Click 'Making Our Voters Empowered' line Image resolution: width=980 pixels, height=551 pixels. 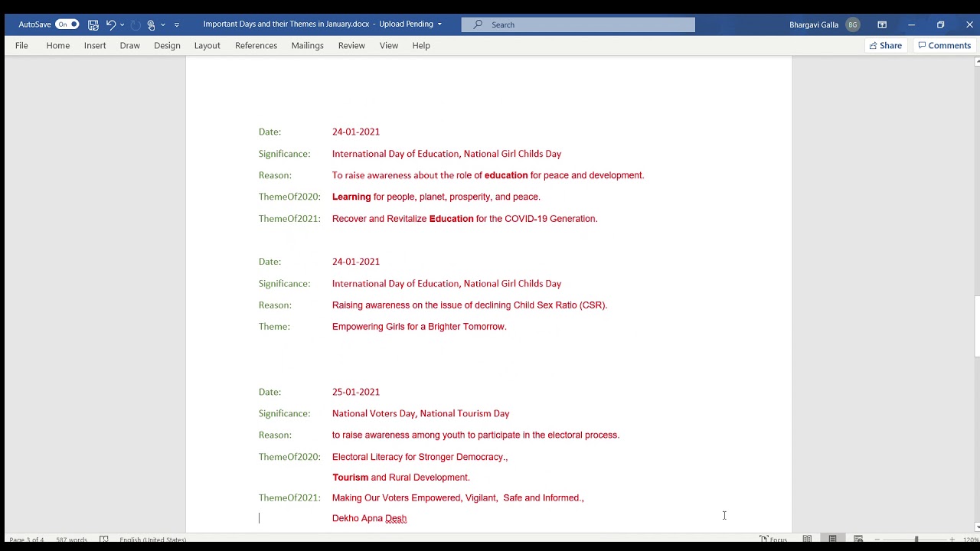pyautogui.click(x=458, y=498)
